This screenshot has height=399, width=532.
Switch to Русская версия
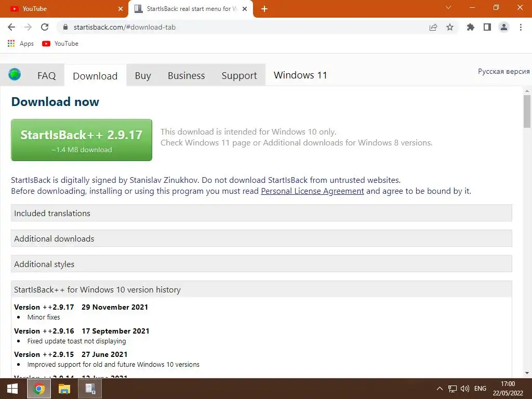(503, 71)
